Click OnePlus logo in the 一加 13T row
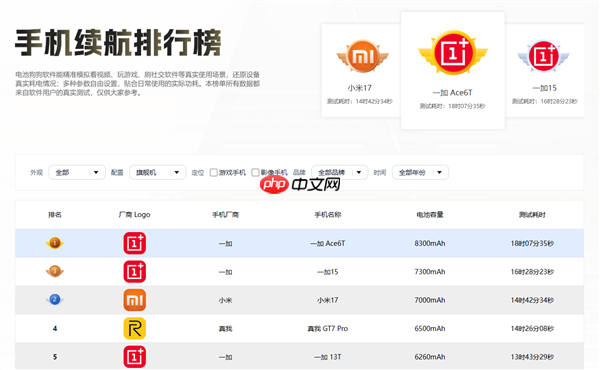The image size is (600, 370). (135, 357)
